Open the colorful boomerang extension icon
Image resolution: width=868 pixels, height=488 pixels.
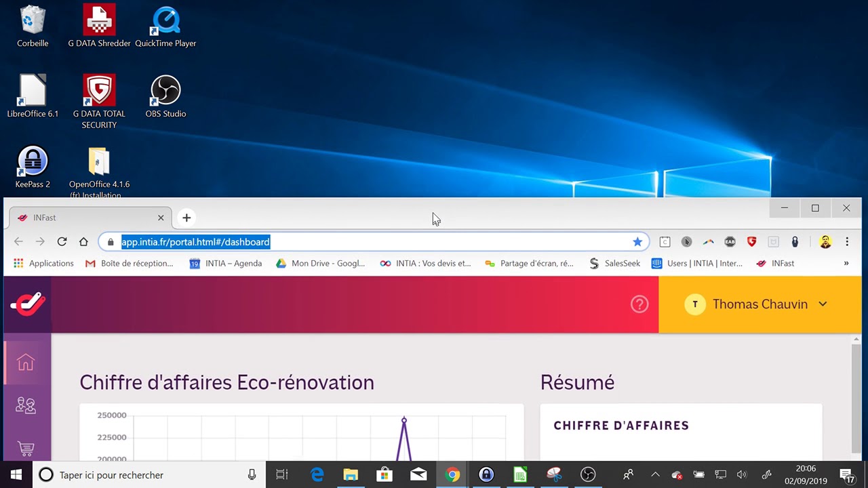click(x=708, y=242)
